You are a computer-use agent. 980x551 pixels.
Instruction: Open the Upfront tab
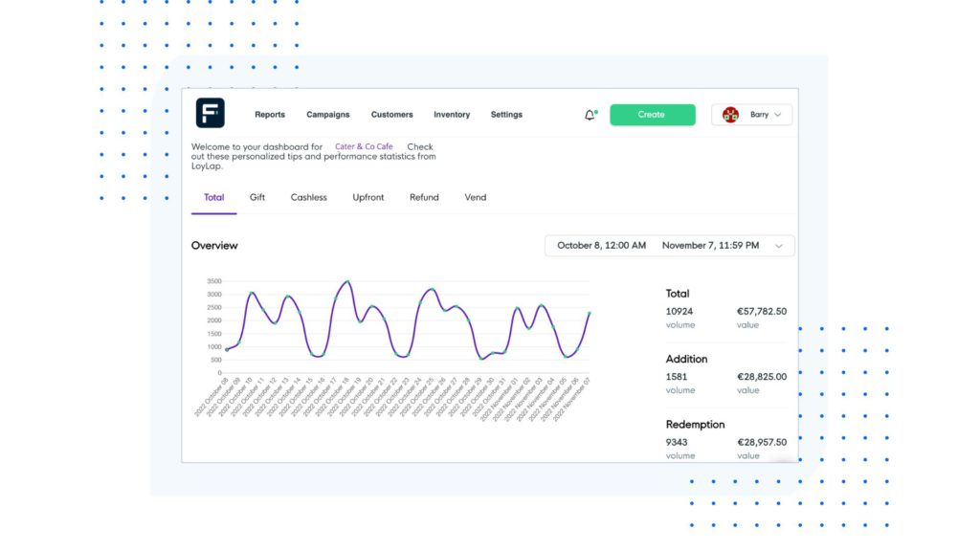pyautogui.click(x=367, y=197)
